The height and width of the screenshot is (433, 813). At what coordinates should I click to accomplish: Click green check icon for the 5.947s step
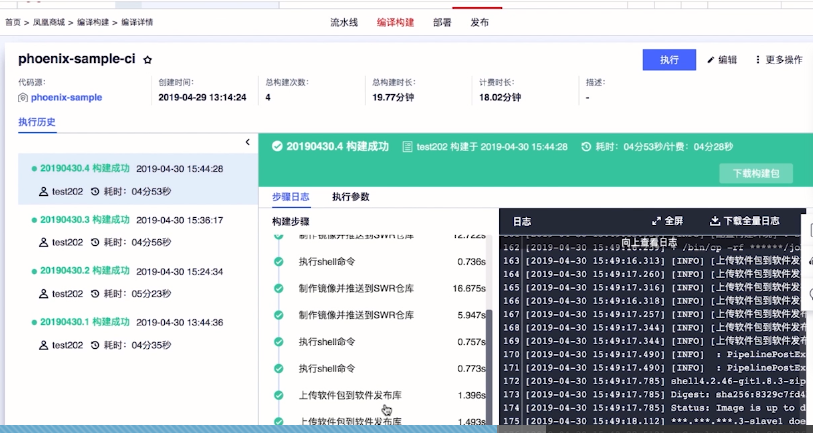pyautogui.click(x=279, y=315)
